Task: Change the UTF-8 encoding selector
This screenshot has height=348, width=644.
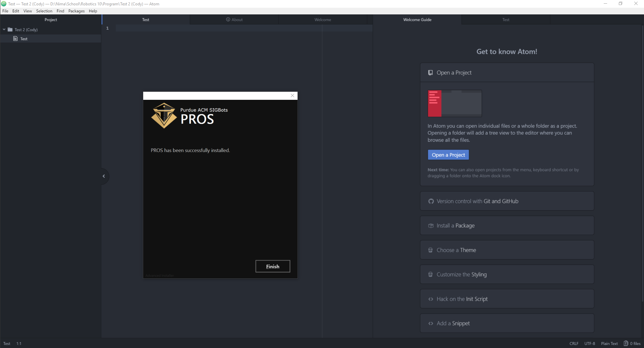Action: pos(589,343)
